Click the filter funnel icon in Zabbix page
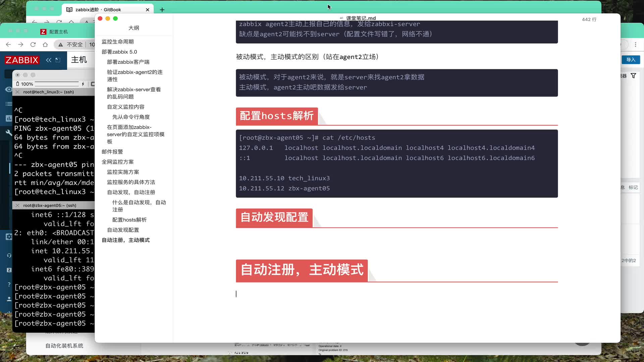Viewport: 644px width, 362px height. pyautogui.click(x=633, y=76)
